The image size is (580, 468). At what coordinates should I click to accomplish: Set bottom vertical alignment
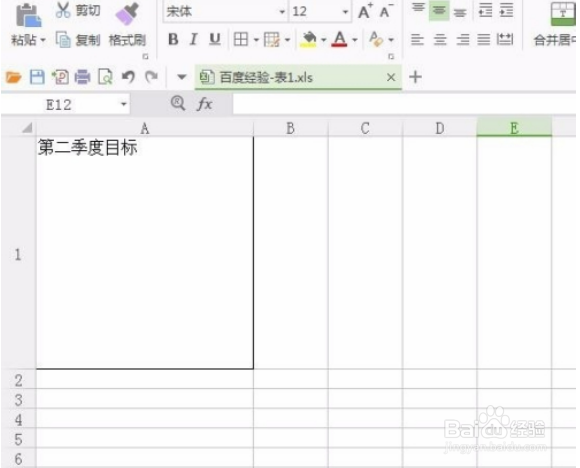click(x=460, y=12)
